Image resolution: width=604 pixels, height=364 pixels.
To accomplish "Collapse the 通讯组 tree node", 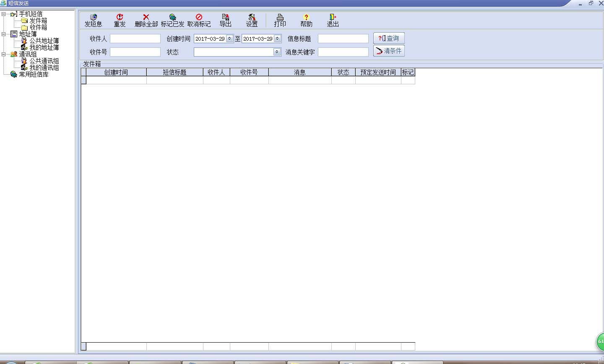I will (x=4, y=54).
